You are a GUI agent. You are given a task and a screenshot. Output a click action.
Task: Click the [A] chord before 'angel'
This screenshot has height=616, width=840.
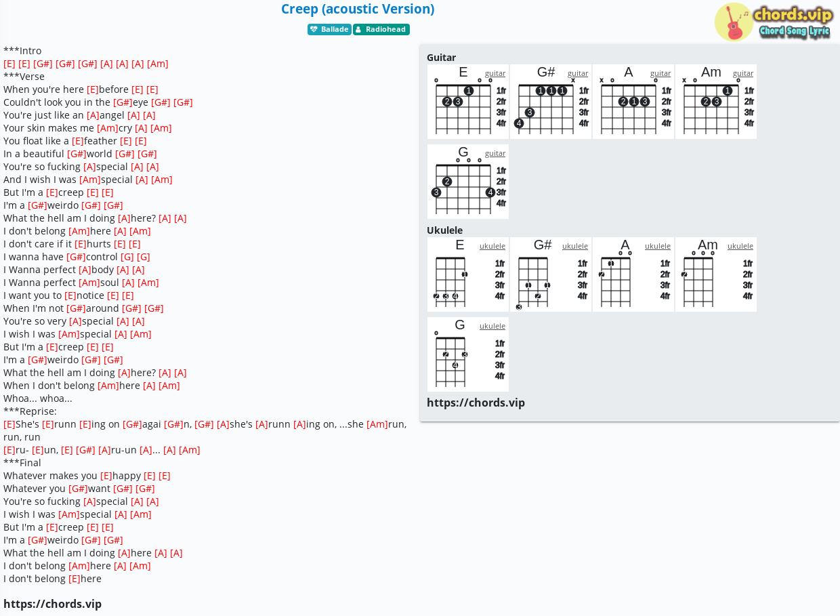(x=93, y=115)
